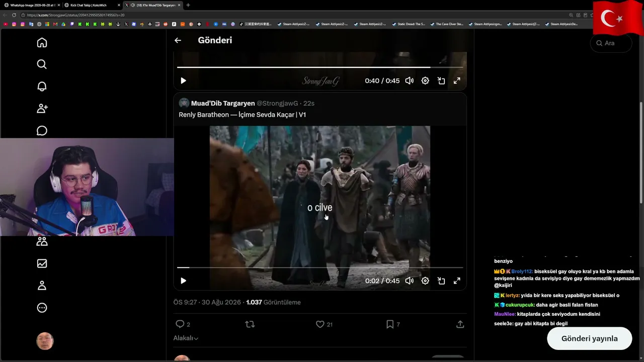Open the Profile person icon in sidebar
Image resolution: width=644 pixels, height=362 pixels.
42,286
